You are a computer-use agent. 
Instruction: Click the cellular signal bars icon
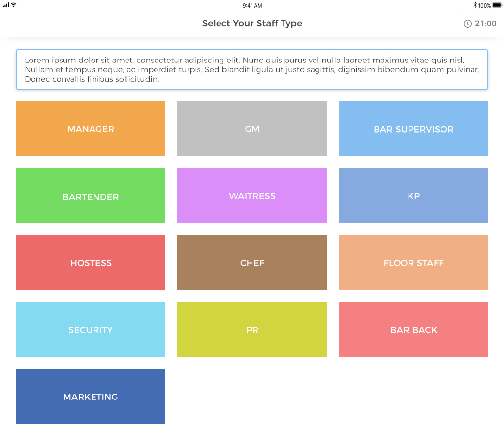(x=6, y=5)
